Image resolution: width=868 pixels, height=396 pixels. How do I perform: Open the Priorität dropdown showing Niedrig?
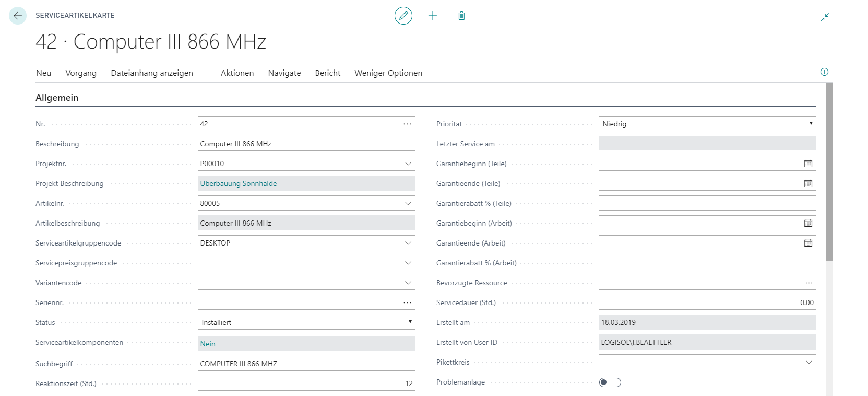click(x=707, y=124)
